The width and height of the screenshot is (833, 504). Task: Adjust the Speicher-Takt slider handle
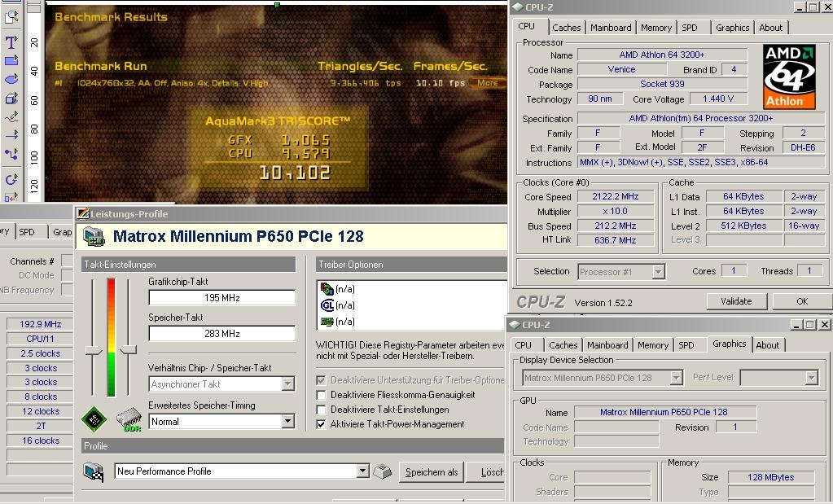coord(128,349)
